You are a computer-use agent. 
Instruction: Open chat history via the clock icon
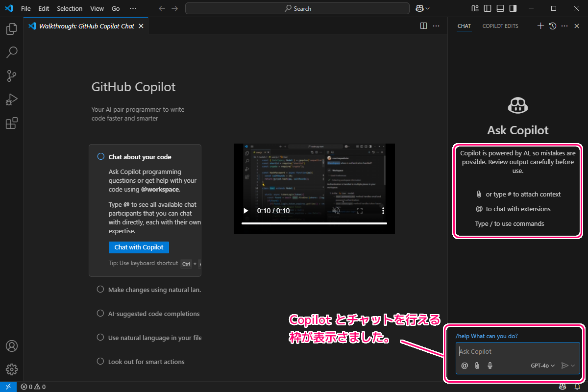[552, 26]
